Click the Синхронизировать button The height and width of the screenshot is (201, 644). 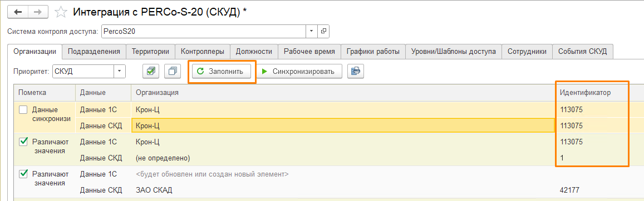coord(299,71)
